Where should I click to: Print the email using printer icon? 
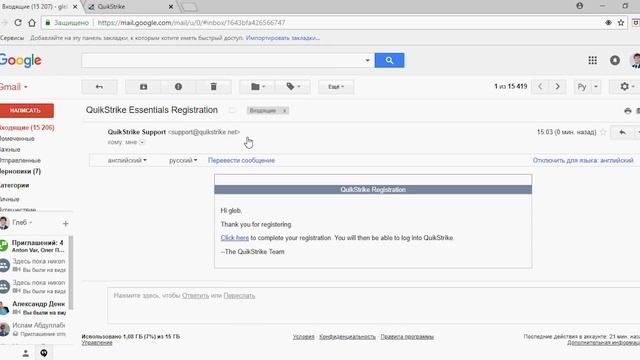click(628, 111)
